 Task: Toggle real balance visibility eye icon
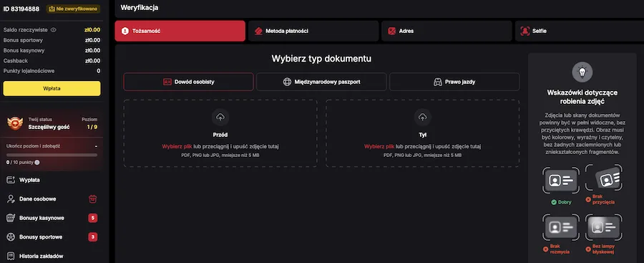(x=54, y=30)
